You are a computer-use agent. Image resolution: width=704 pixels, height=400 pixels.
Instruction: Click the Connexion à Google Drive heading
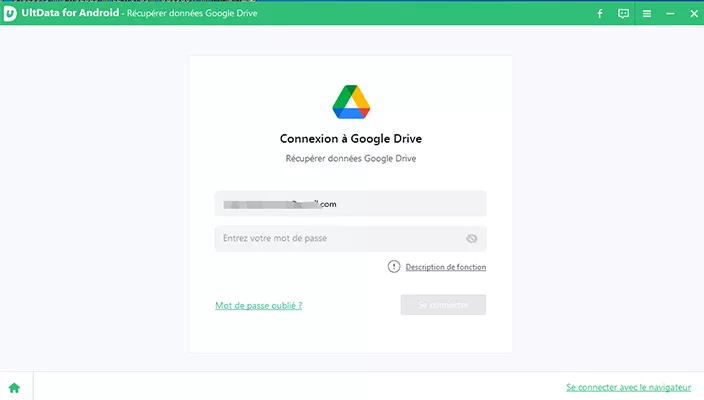pos(351,139)
